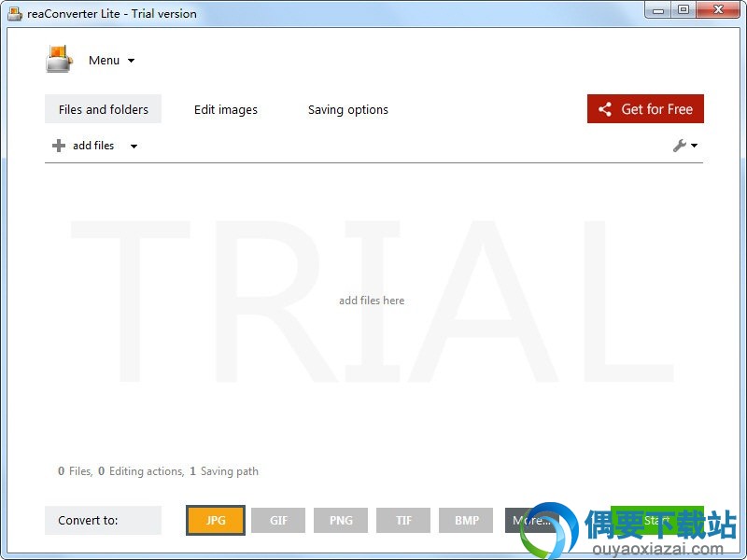Screen dimensions: 747x560
Task: Open the More... formats list
Action: point(531,521)
